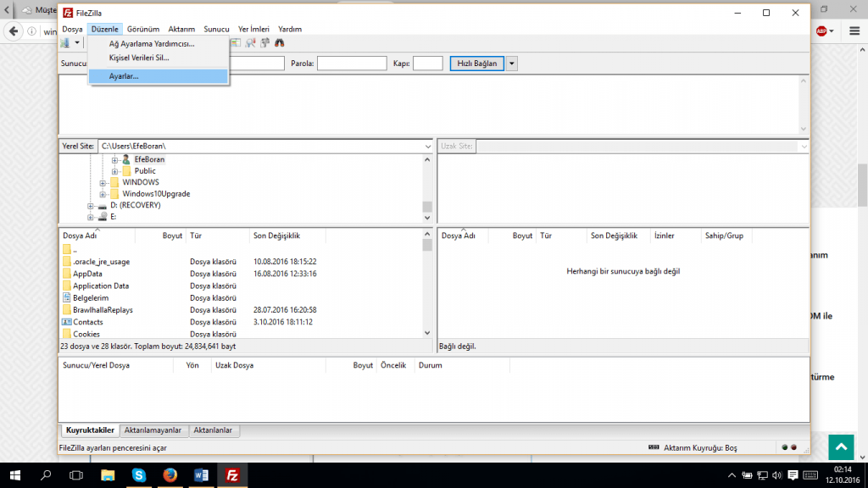Click the Word icon in the taskbar
This screenshot has width=868, height=488.
click(201, 475)
